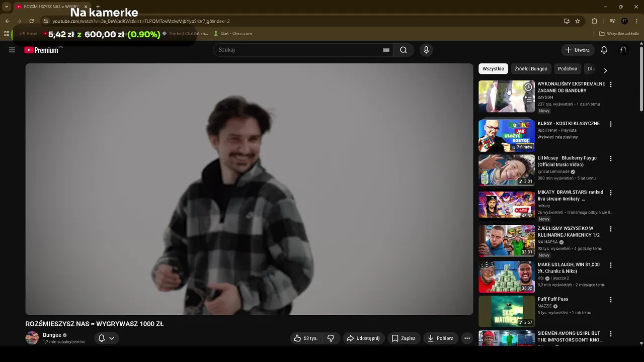Open the YouTube guide hamburger menu
This screenshot has height=362, width=644.
(12, 50)
